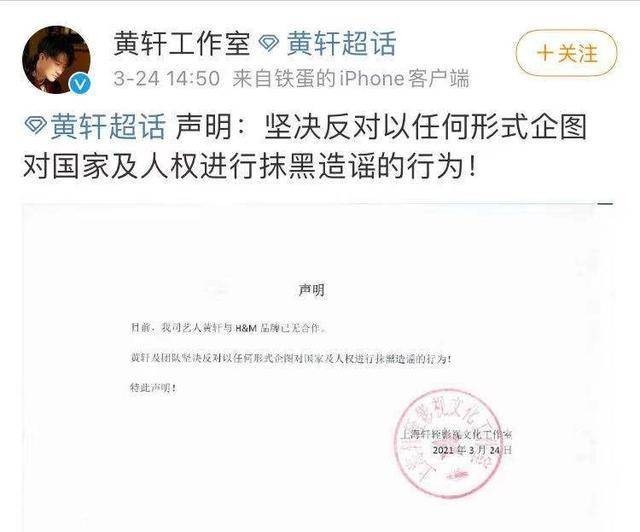Click the blue verified badge on avatar
The image size is (640, 532).
click(x=80, y=84)
